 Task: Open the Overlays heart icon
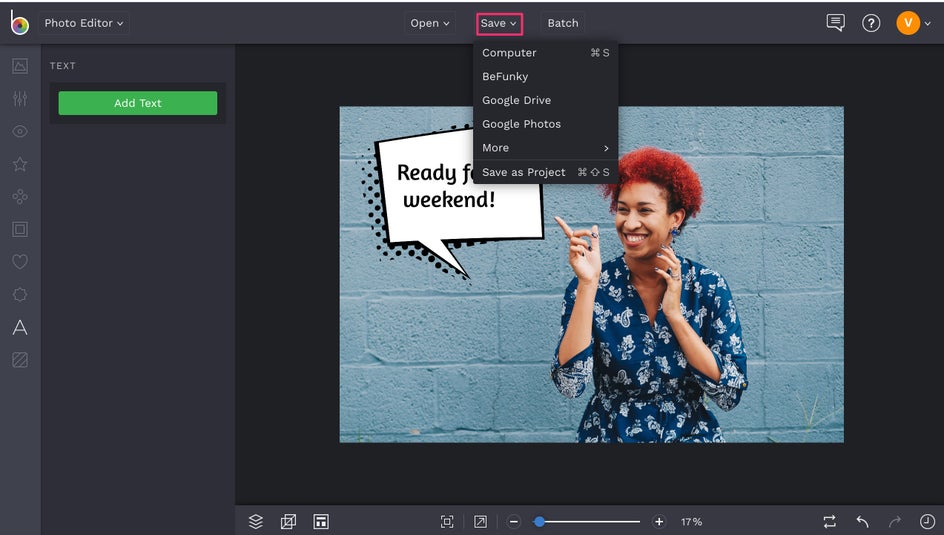pyautogui.click(x=20, y=262)
